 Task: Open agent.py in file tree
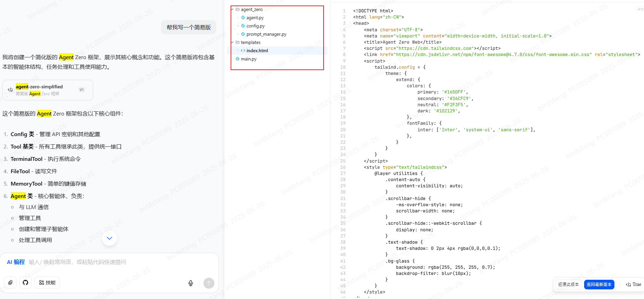[255, 18]
